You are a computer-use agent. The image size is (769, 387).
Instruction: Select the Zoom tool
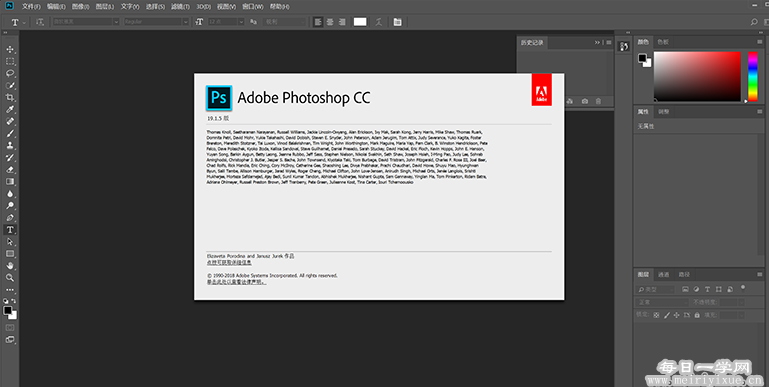[10, 278]
